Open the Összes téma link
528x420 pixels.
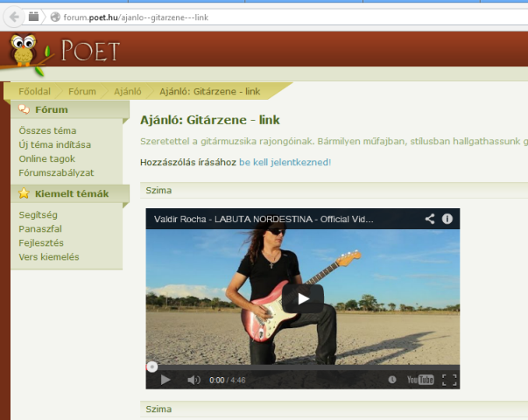click(x=47, y=130)
